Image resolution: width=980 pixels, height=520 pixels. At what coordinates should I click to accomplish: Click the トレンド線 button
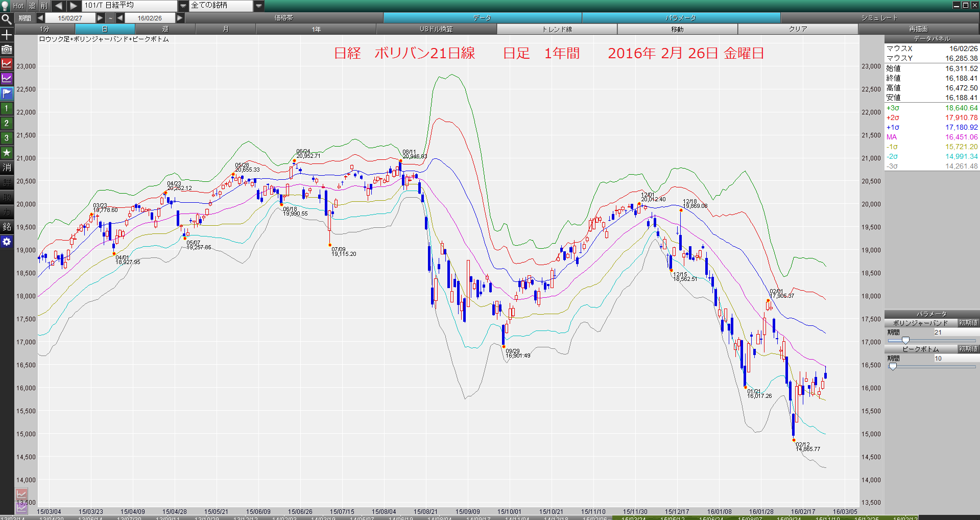pyautogui.click(x=557, y=29)
